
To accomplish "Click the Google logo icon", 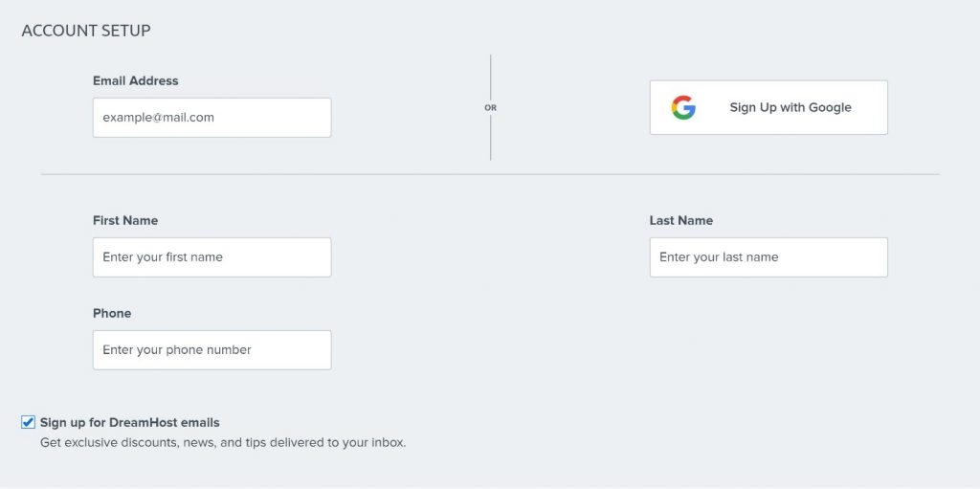I will [683, 107].
